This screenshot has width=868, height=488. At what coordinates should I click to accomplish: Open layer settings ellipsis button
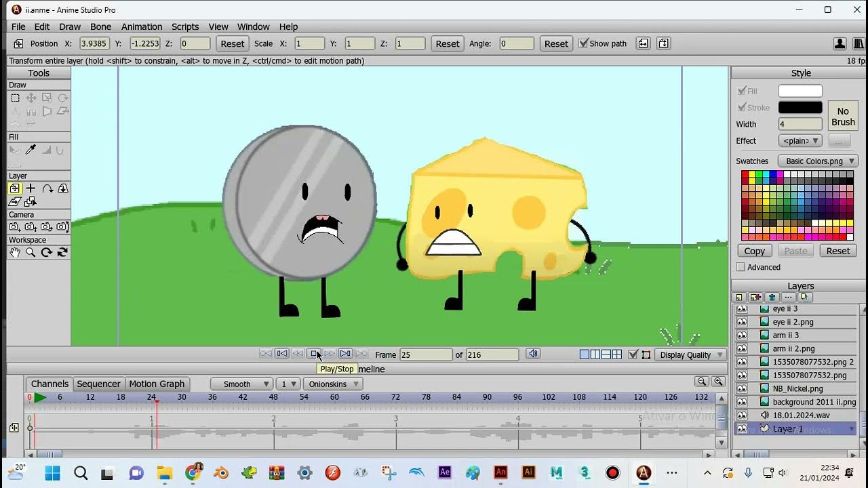[788, 298]
